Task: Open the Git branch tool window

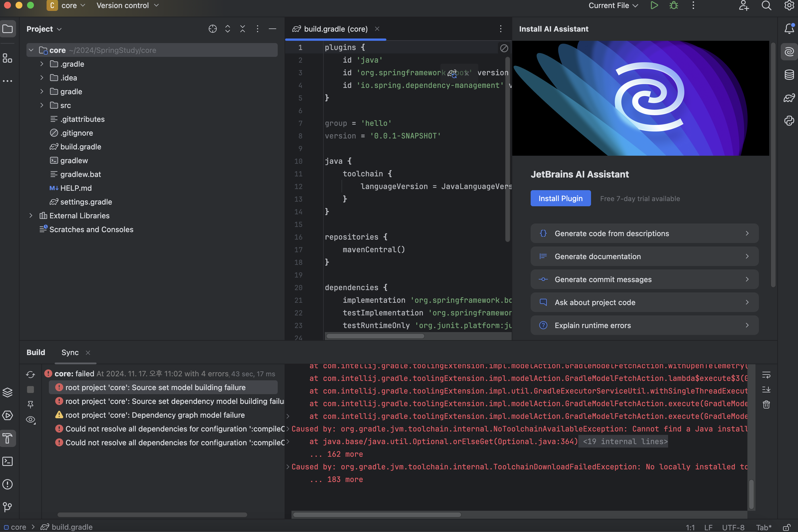Action: tap(7, 507)
